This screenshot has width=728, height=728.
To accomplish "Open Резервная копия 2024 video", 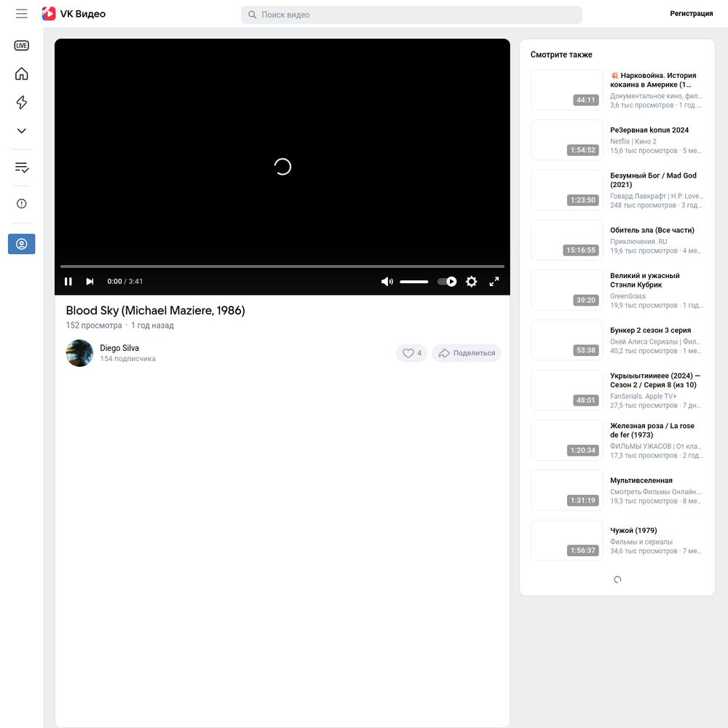I will tap(649, 130).
